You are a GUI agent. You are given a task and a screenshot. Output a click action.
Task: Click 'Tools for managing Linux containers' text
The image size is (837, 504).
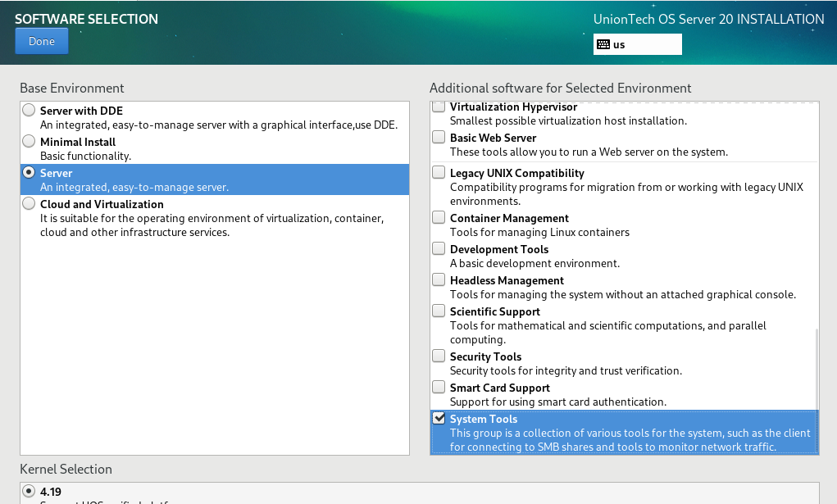click(x=539, y=232)
